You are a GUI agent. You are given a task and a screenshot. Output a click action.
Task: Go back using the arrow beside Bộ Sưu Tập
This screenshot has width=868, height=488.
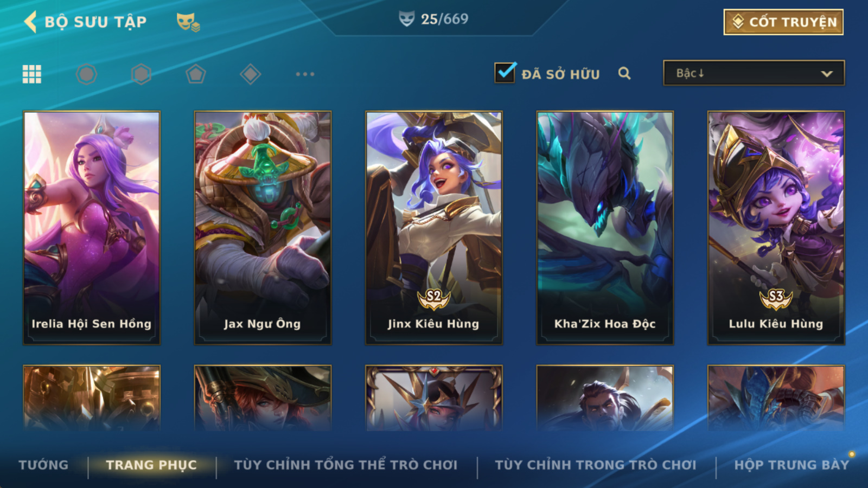[30, 22]
